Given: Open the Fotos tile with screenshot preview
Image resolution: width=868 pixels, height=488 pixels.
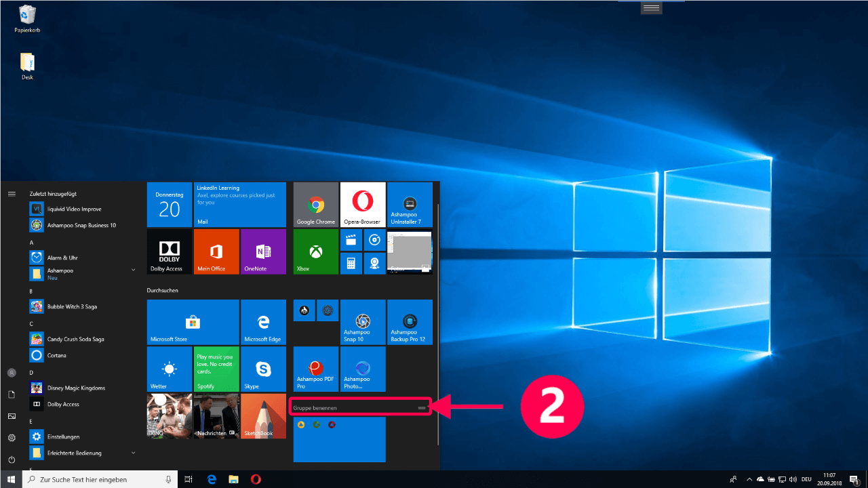Looking at the screenshot, I should point(410,251).
